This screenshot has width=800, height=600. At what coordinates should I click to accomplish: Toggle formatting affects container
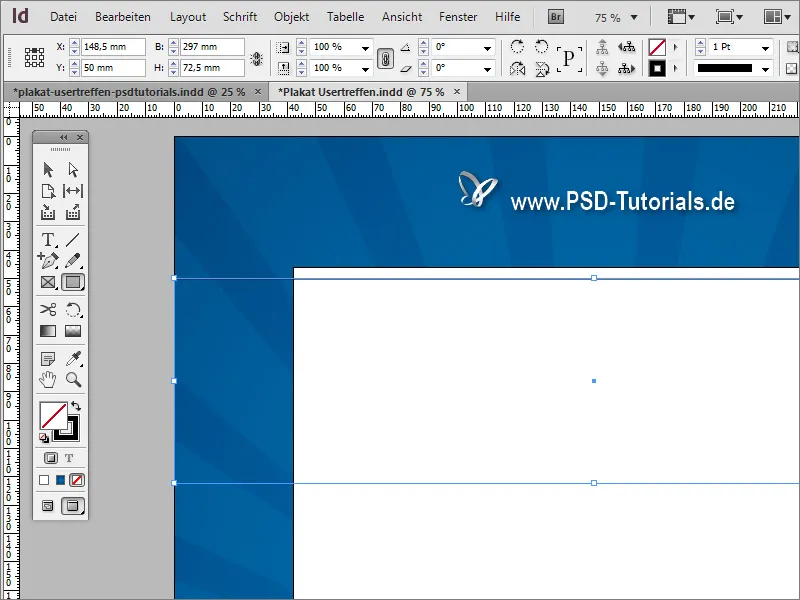[51, 458]
